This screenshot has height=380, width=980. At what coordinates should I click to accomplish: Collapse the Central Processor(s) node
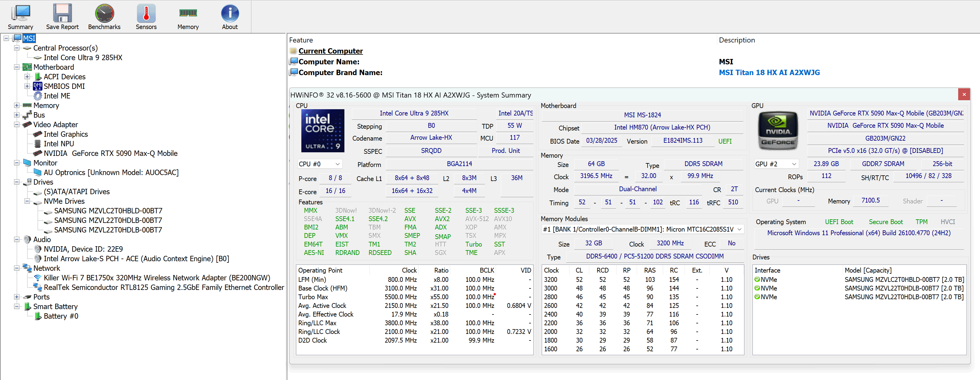tap(17, 48)
